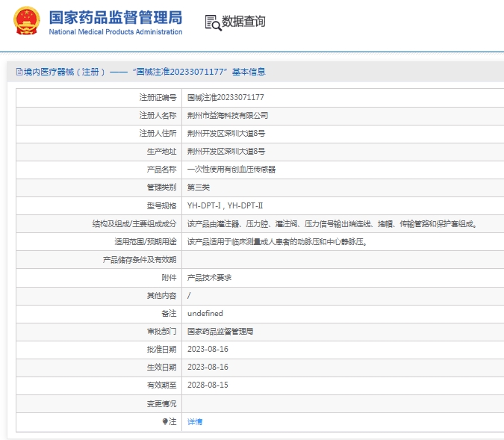
Task: Click the 国家药品监督管理局 site title
Action: 116,17
